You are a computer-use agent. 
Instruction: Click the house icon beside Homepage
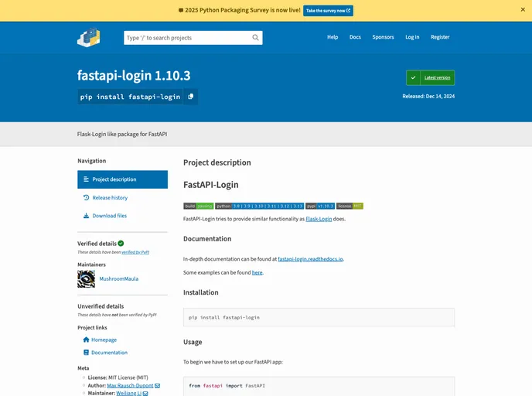[x=86, y=340]
